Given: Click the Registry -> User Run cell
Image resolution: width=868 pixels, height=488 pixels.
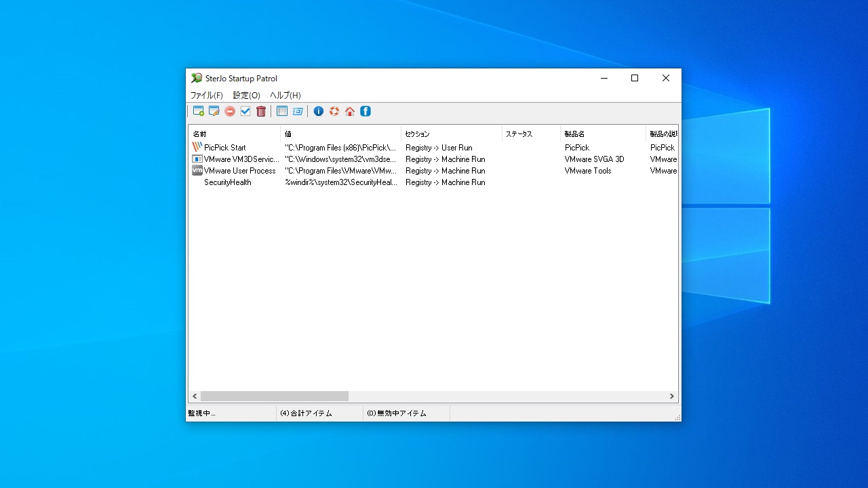Looking at the screenshot, I should 439,148.
